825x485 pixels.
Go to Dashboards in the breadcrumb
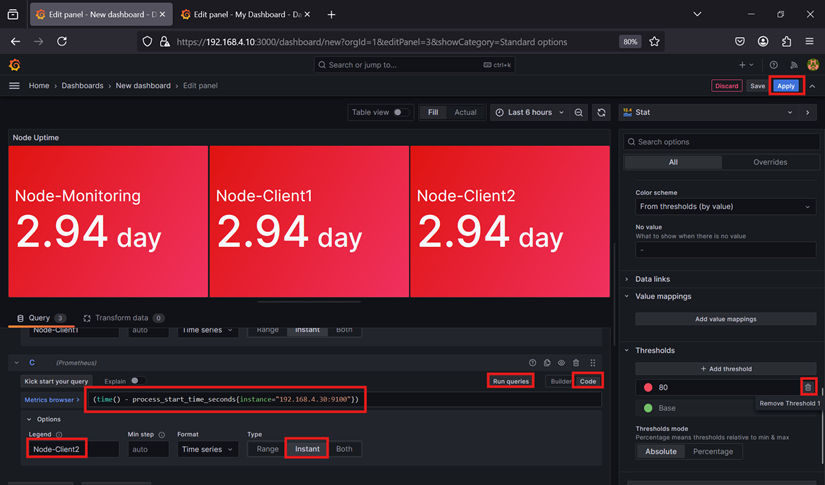[82, 86]
